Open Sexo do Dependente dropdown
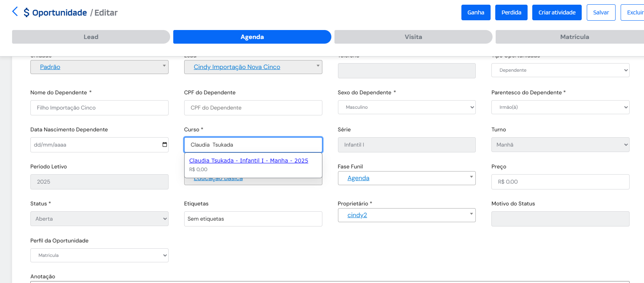The image size is (644, 283). pyautogui.click(x=406, y=107)
